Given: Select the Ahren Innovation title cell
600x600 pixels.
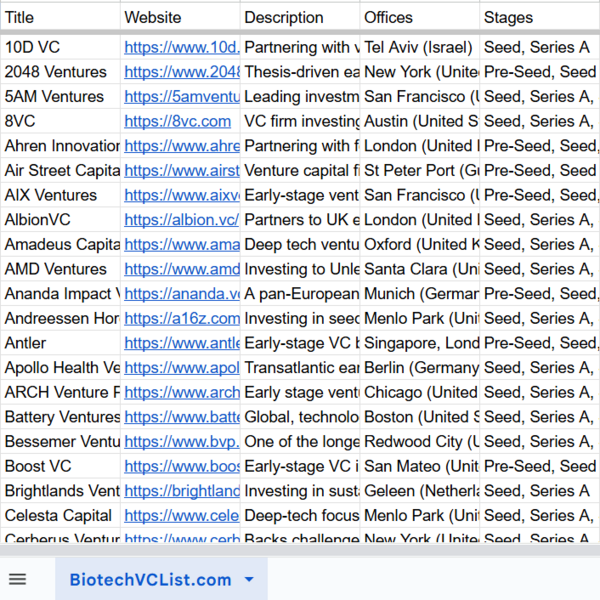Looking at the screenshot, I should pos(60,146).
